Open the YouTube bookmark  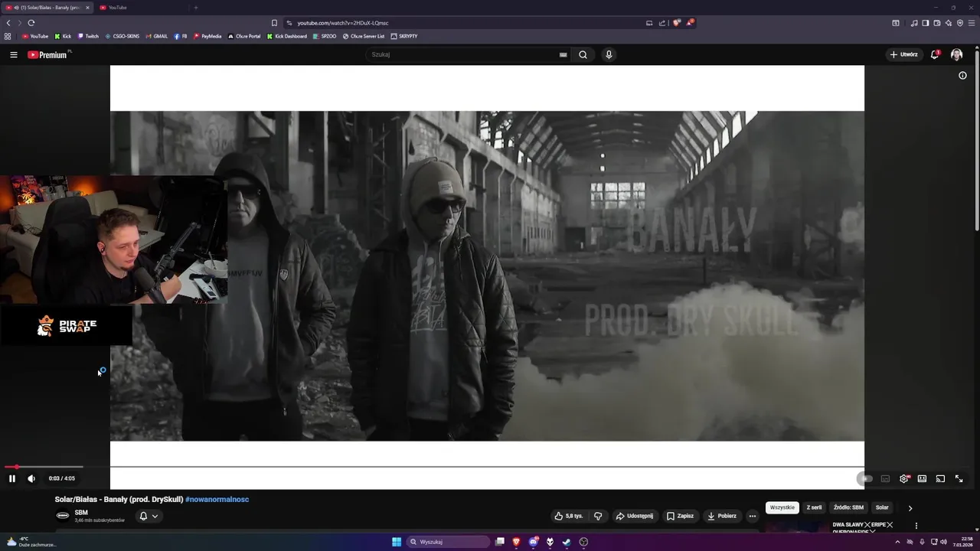(35, 36)
